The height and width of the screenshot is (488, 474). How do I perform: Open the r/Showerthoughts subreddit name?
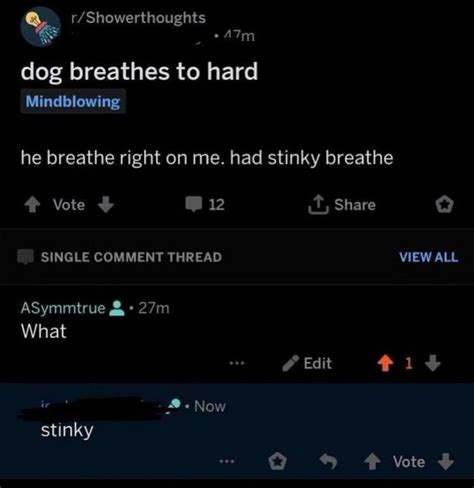(x=138, y=18)
